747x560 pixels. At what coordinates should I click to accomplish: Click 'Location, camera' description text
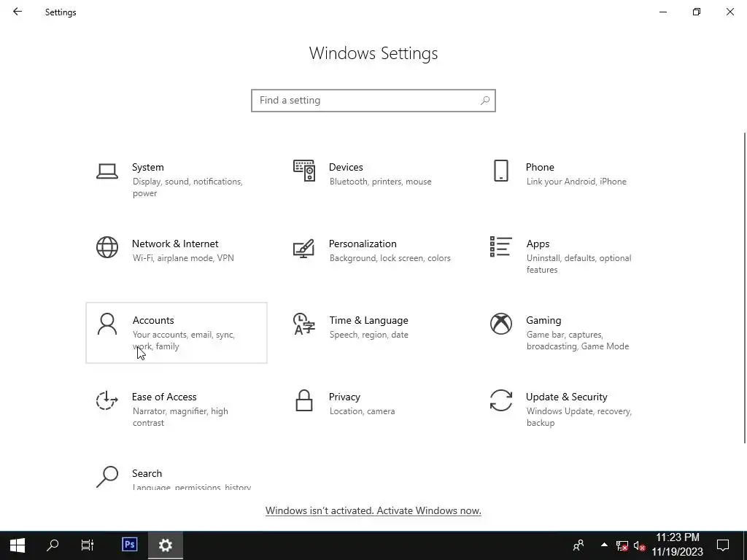362,411
